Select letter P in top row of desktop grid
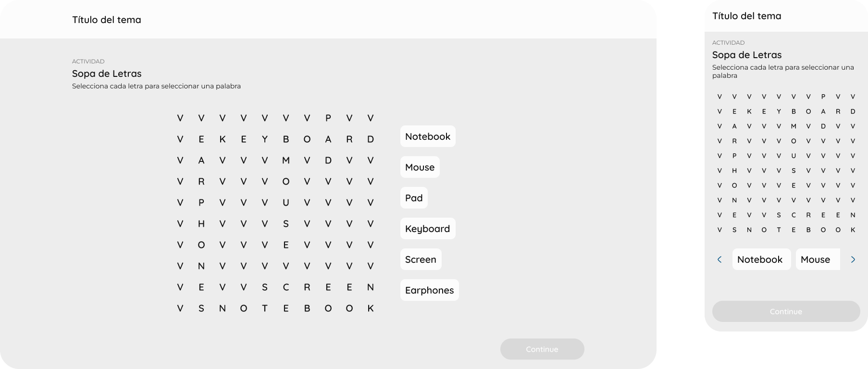This screenshot has height=369, width=868. 328,118
